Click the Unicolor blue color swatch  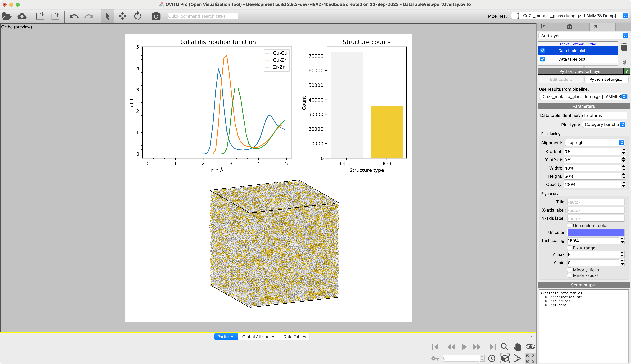pos(596,232)
